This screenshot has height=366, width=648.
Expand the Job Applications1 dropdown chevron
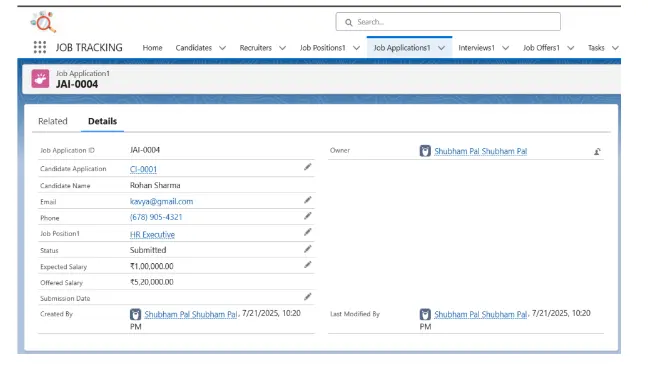[x=441, y=48]
